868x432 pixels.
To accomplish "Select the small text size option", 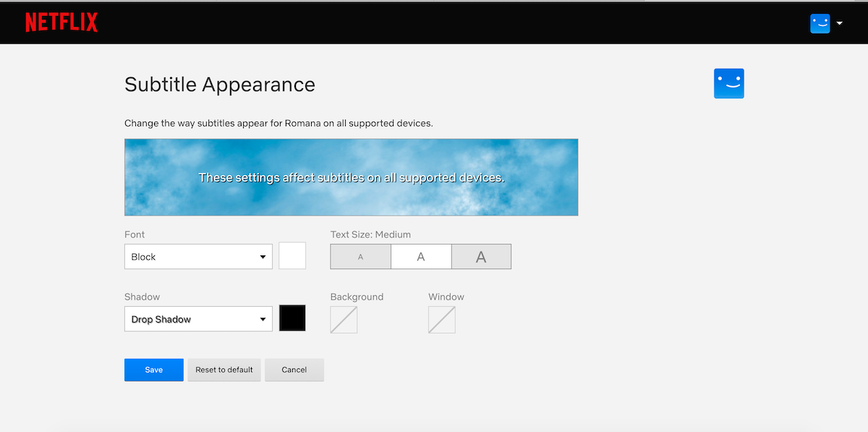I will pyautogui.click(x=360, y=257).
